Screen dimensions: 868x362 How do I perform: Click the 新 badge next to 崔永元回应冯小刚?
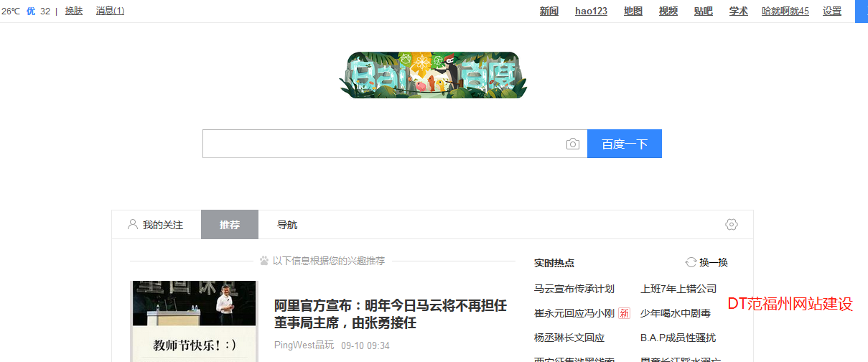pos(624,313)
